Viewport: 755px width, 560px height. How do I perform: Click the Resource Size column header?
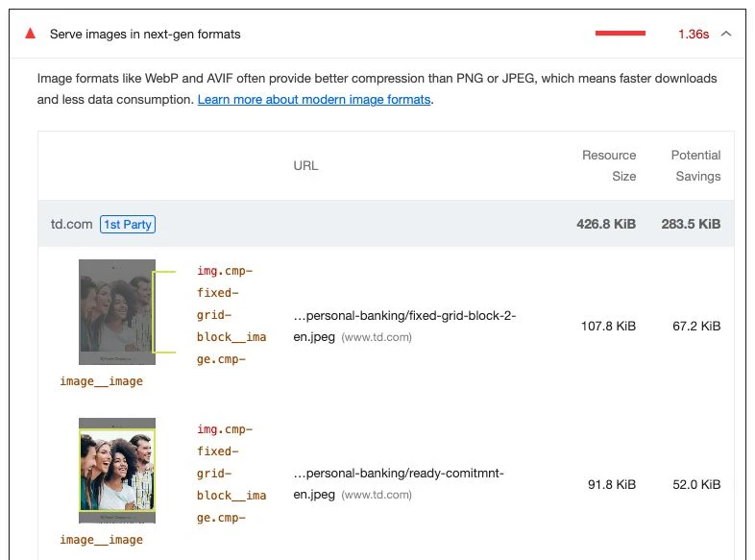(x=609, y=165)
